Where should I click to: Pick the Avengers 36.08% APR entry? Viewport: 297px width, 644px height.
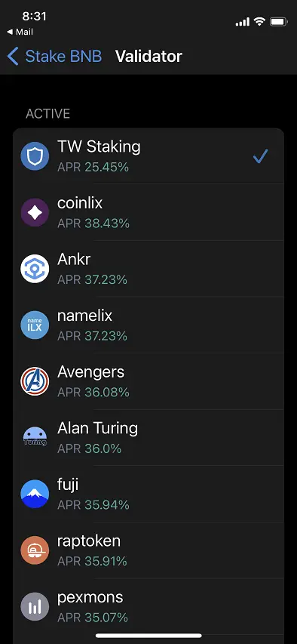[148, 381]
